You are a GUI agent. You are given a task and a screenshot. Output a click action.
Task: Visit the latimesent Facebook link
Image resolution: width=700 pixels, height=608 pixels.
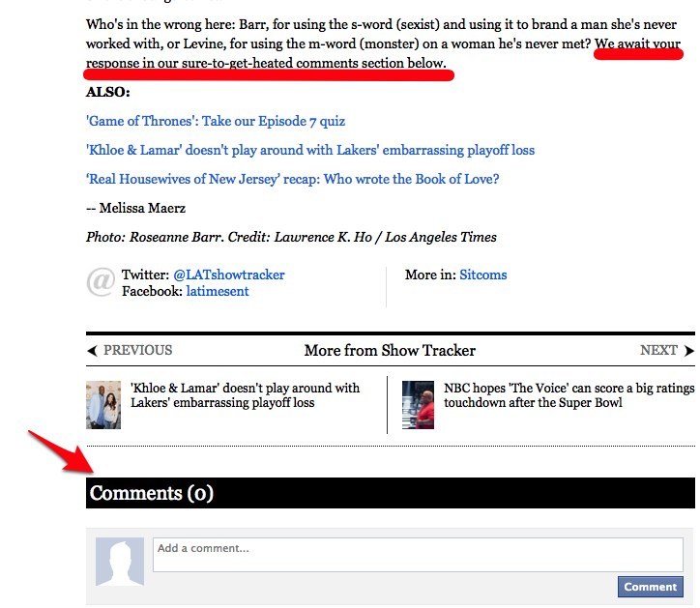click(218, 291)
